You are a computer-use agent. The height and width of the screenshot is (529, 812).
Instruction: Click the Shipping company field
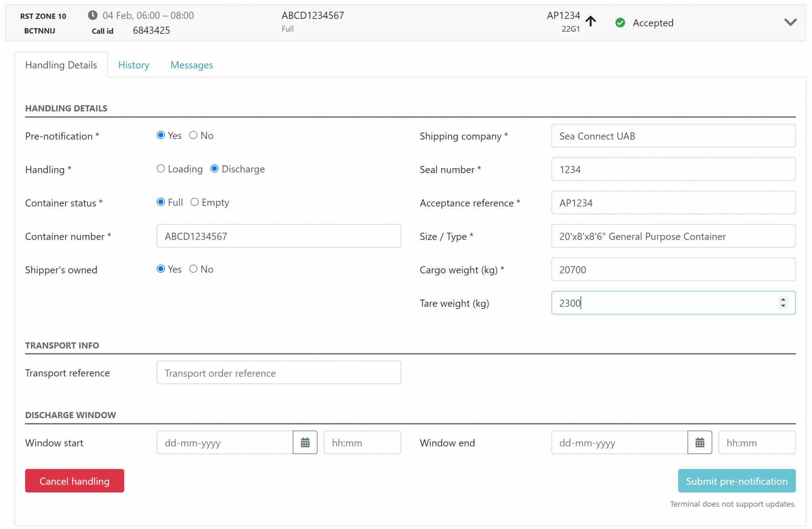coord(673,136)
